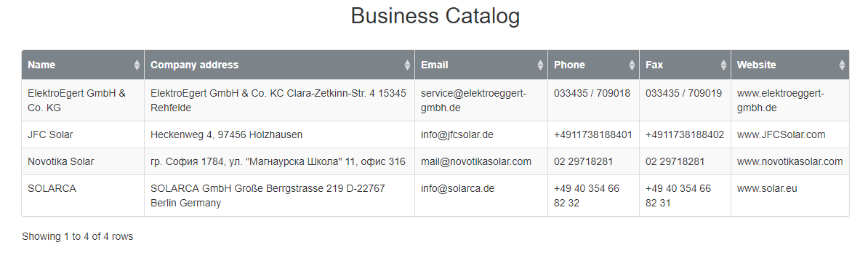Click the Fax column sort arrows
Image resolution: width=868 pixels, height=266 pixels.
[723, 65]
